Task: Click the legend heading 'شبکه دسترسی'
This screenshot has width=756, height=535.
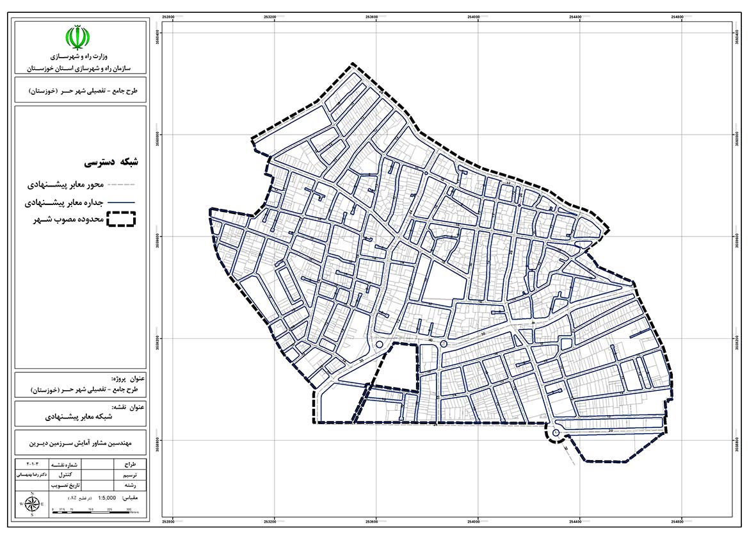Action: (x=111, y=162)
